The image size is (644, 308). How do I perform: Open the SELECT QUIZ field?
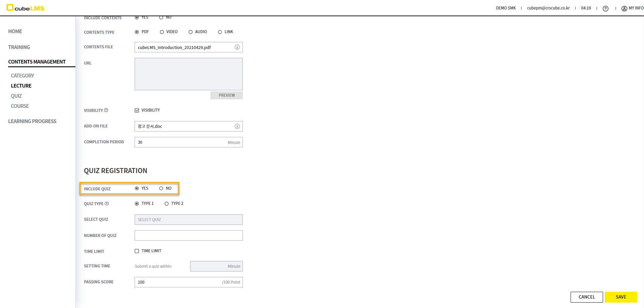coord(188,220)
